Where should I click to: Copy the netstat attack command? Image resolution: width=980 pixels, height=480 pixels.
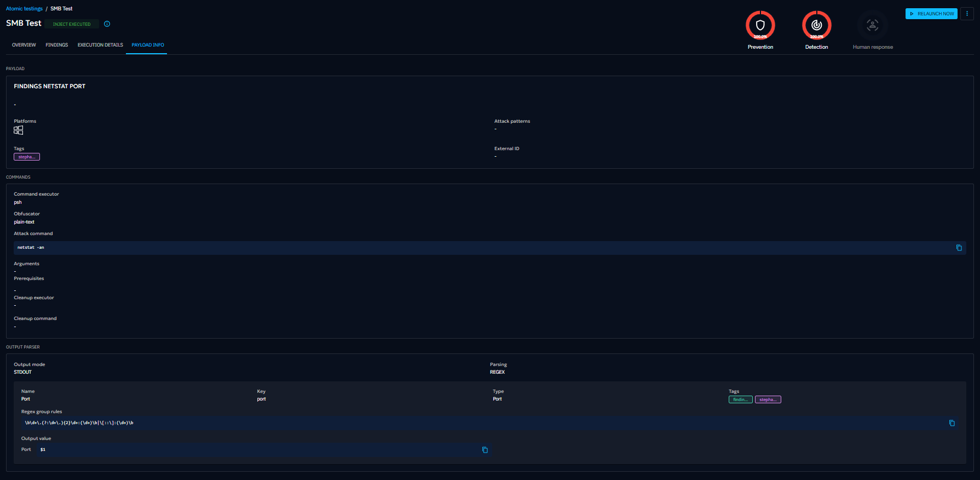coord(959,248)
